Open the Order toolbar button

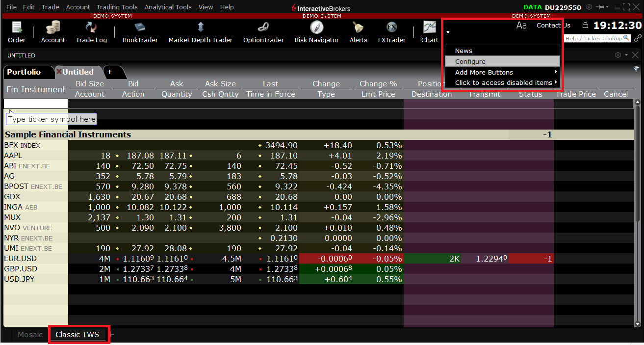click(17, 32)
